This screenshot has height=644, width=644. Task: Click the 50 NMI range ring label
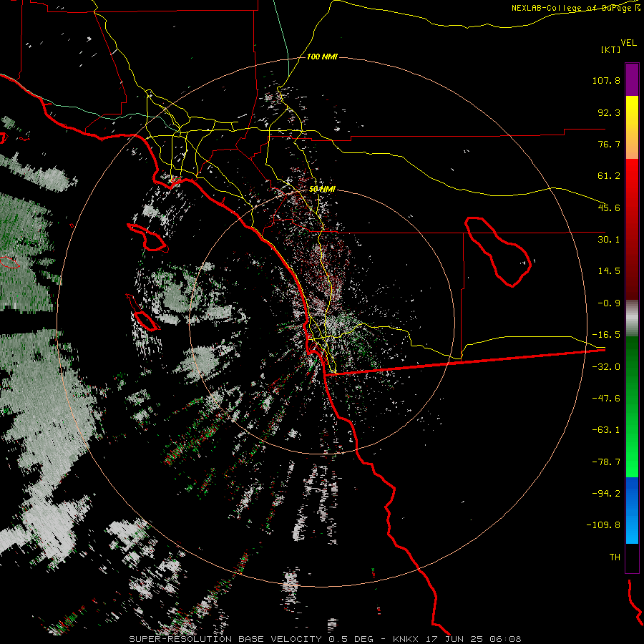pyautogui.click(x=322, y=189)
